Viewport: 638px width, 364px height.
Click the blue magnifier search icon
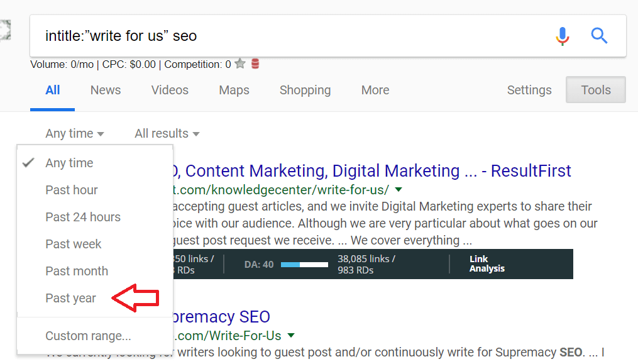click(x=598, y=36)
